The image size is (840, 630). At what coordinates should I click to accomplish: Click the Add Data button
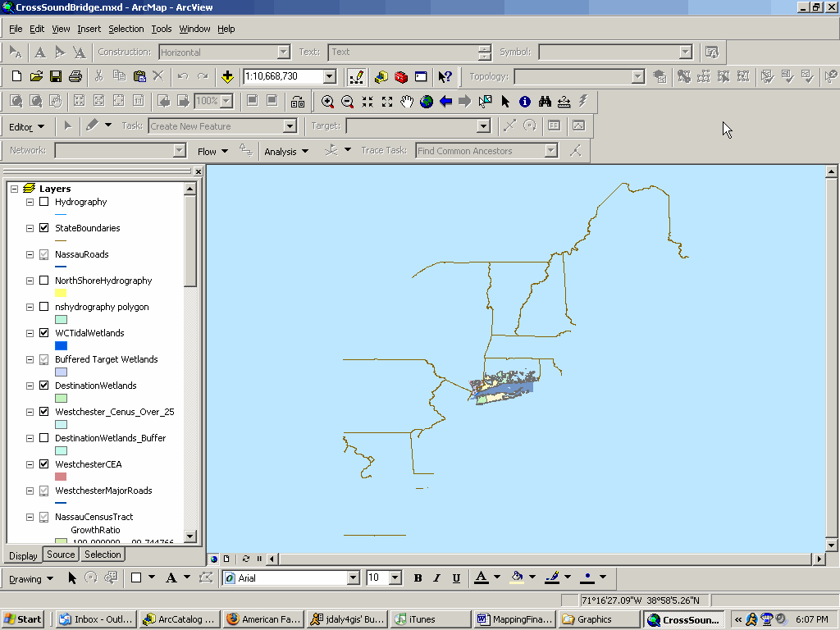click(x=227, y=76)
